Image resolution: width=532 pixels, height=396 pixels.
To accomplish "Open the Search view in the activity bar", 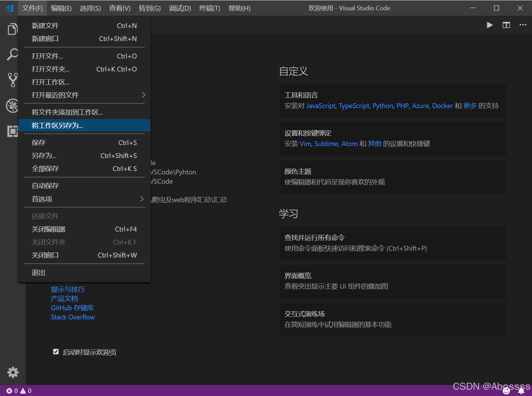I will click(13, 54).
